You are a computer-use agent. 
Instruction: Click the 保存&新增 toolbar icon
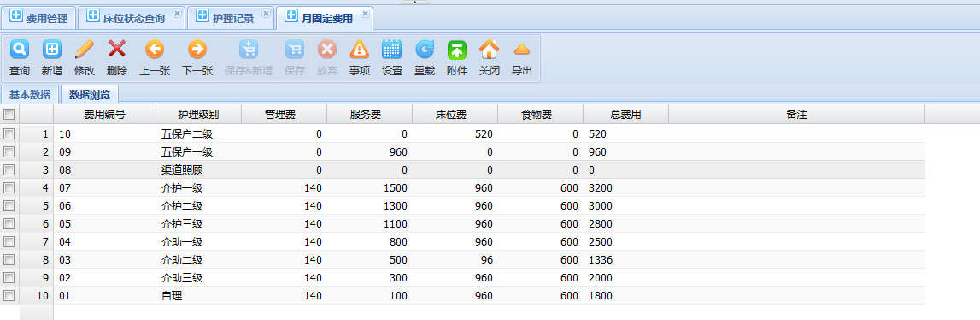(x=248, y=49)
